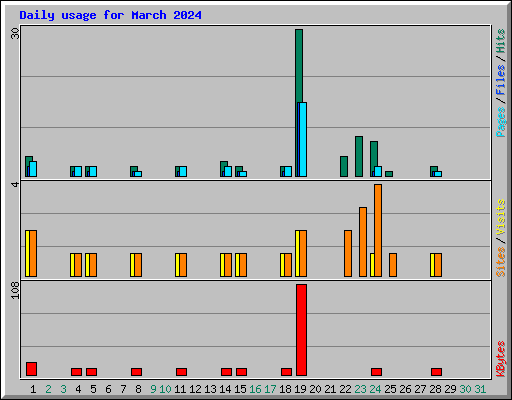
Task: Click the orange Sites bar on day 19
Action: pos(303,253)
